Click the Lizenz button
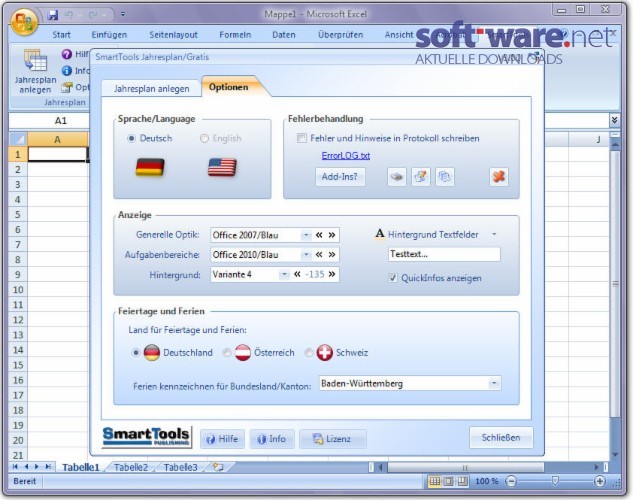The height and width of the screenshot is (500, 633). (x=333, y=439)
